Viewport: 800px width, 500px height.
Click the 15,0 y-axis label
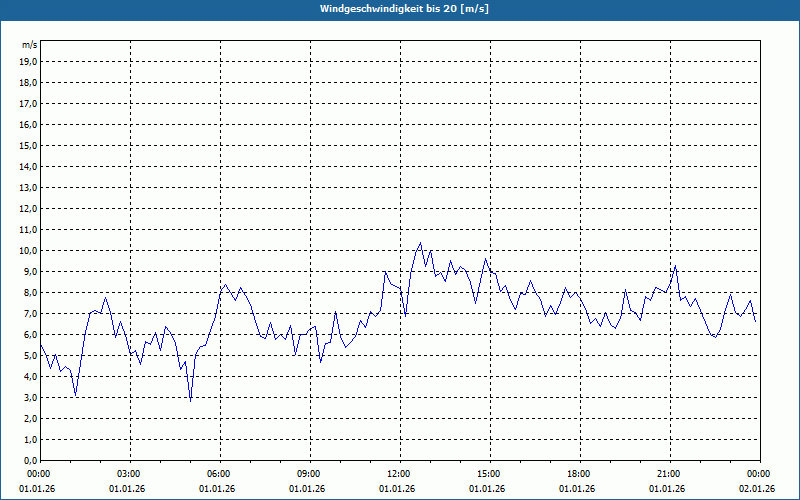click(x=29, y=146)
